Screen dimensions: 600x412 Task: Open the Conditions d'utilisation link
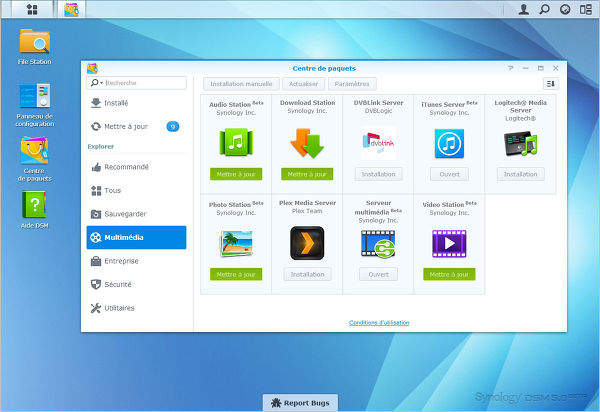[379, 322]
